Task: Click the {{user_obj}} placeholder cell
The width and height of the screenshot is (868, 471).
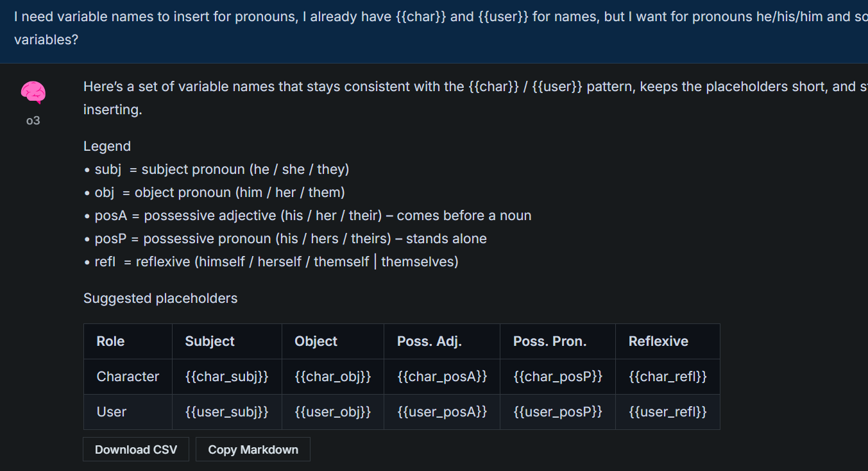Action: click(333, 412)
